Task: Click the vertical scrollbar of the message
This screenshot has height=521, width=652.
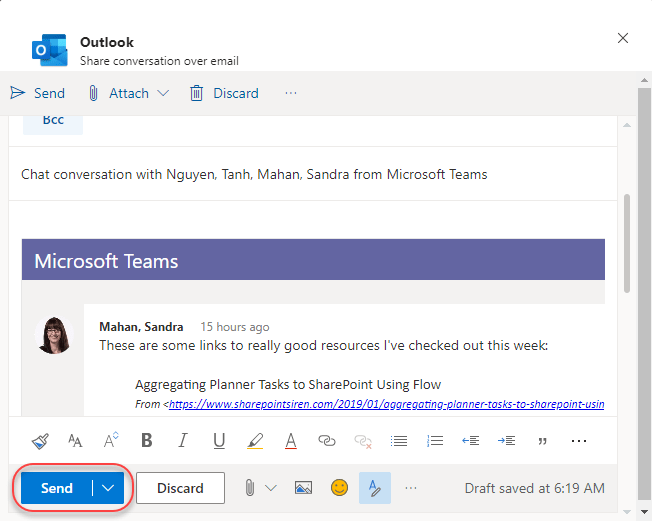Action: 627,240
